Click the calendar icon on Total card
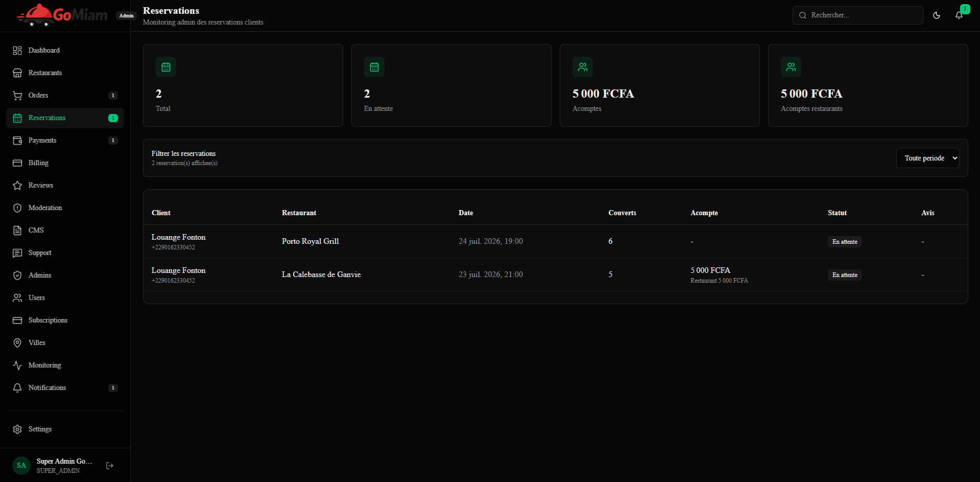The image size is (980, 482). pyautogui.click(x=166, y=67)
